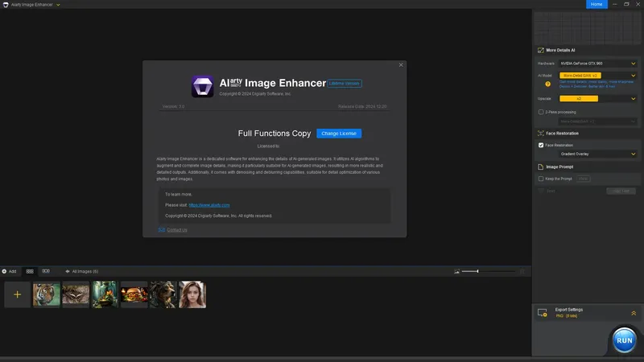
Task: Select the tiger thumbnail
Action: (47, 294)
